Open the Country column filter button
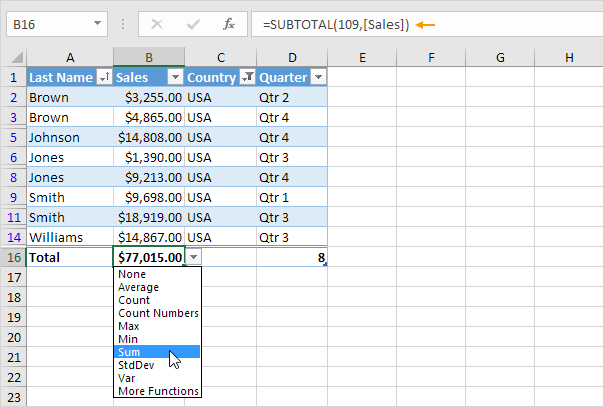Screen dimensions: 604x407 (x=247, y=77)
